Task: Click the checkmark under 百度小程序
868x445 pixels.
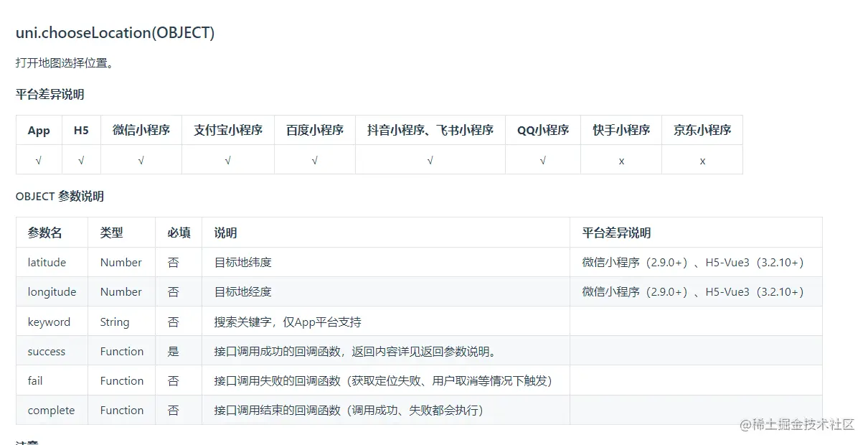Action: point(315,161)
